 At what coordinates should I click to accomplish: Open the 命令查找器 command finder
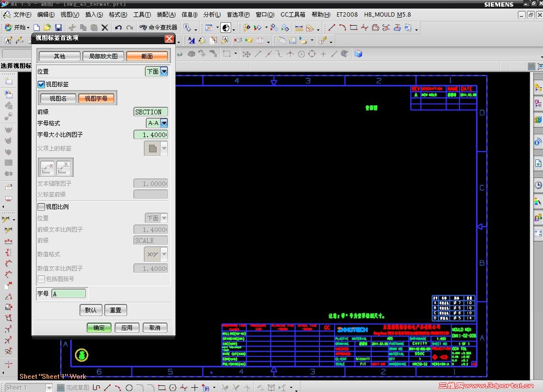tap(158, 28)
